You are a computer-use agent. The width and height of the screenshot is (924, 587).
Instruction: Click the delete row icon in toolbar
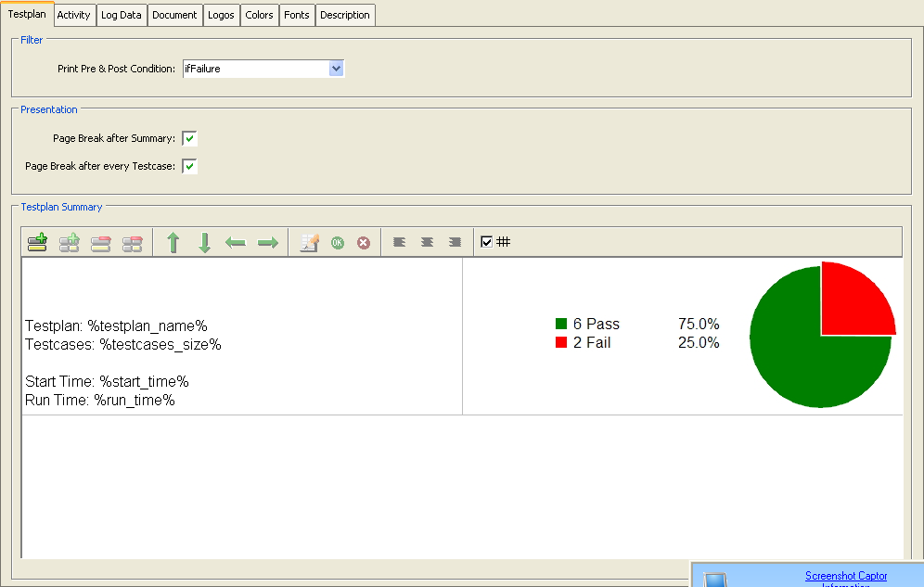pos(100,243)
